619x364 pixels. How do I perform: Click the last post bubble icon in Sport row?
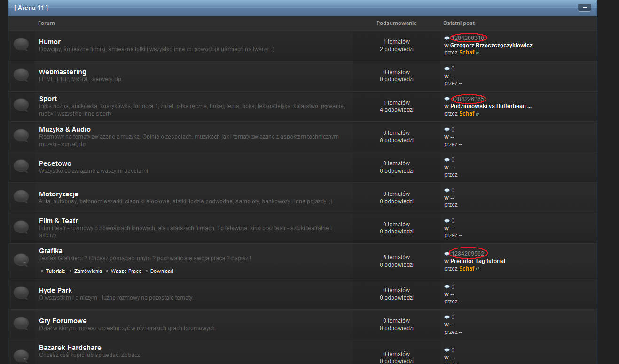coord(447,99)
